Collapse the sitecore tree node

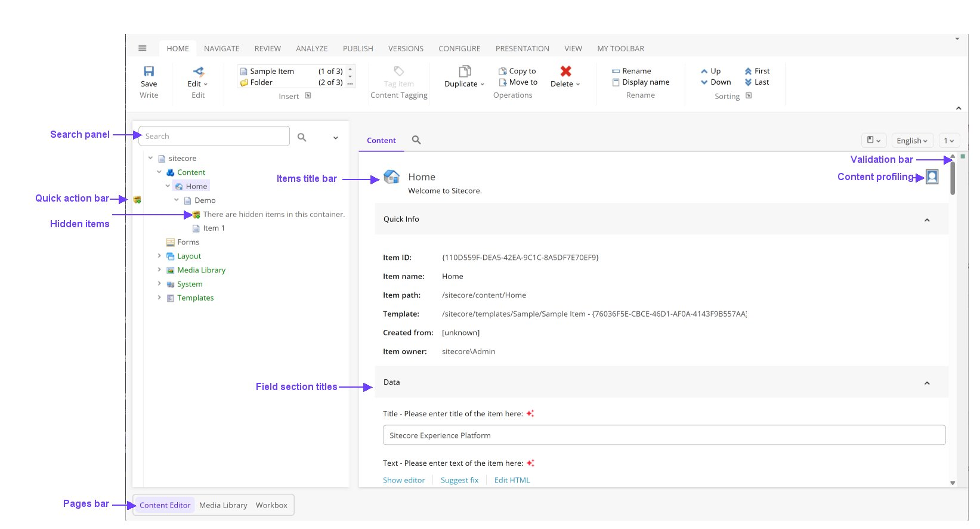(x=151, y=158)
